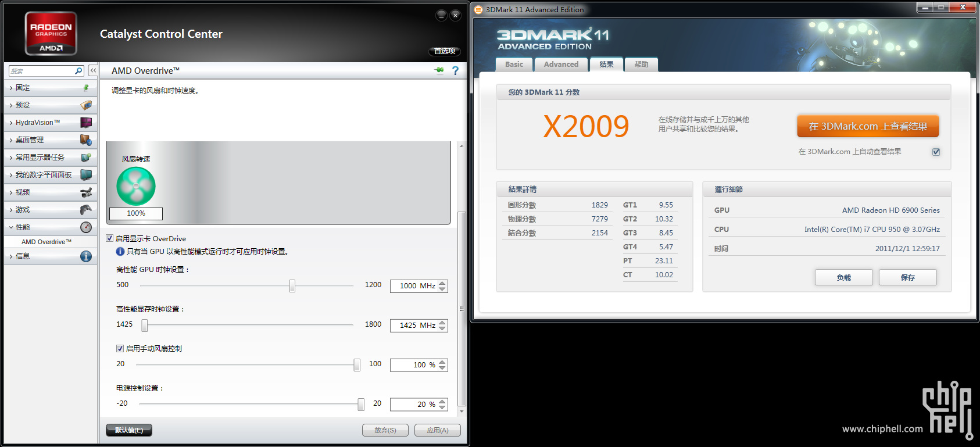980x447 pixels.
Task: Click the 默认值(E) defaults button
Action: 129,430
